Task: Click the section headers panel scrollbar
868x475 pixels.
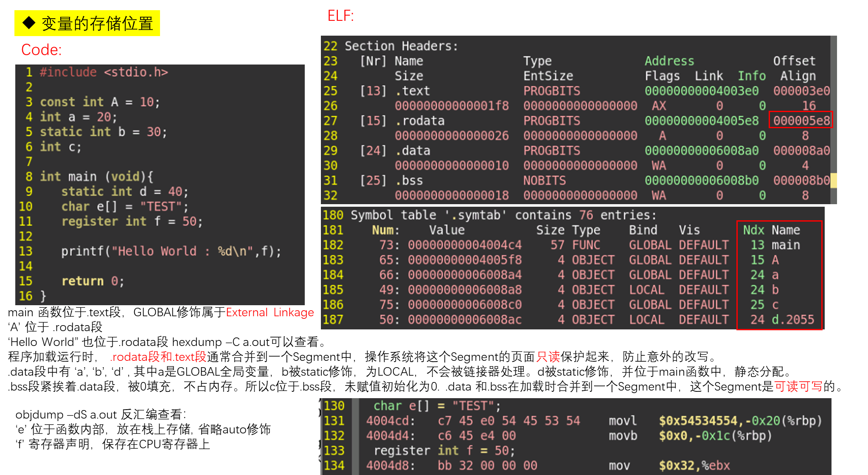Action: pyautogui.click(x=834, y=120)
